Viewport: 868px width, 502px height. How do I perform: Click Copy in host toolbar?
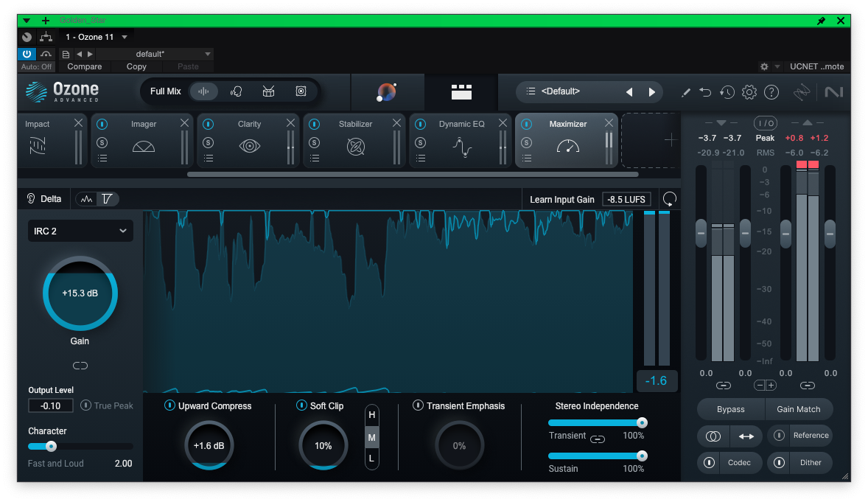tap(136, 66)
